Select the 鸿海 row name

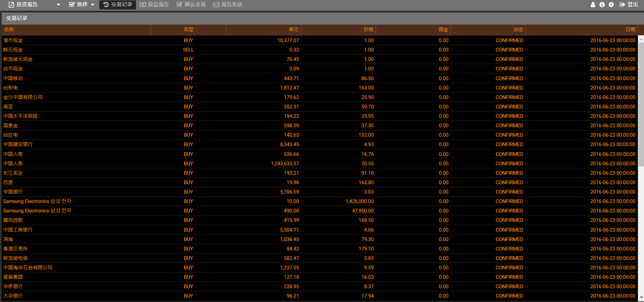(8, 239)
